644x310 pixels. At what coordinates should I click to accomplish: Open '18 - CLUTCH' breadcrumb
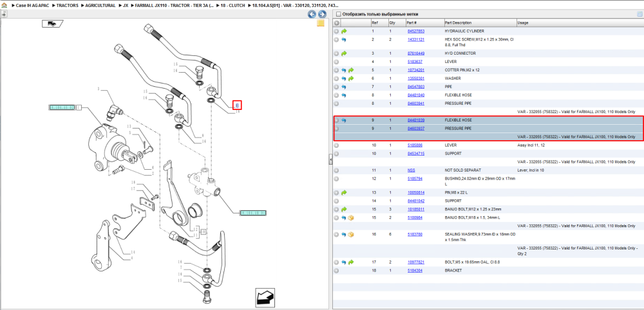click(232, 6)
